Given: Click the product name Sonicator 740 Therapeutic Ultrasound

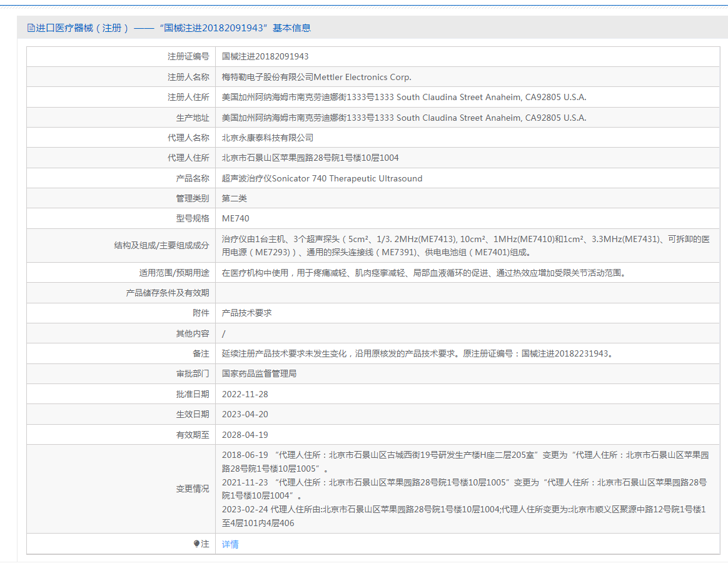Looking at the screenshot, I should point(347,178).
